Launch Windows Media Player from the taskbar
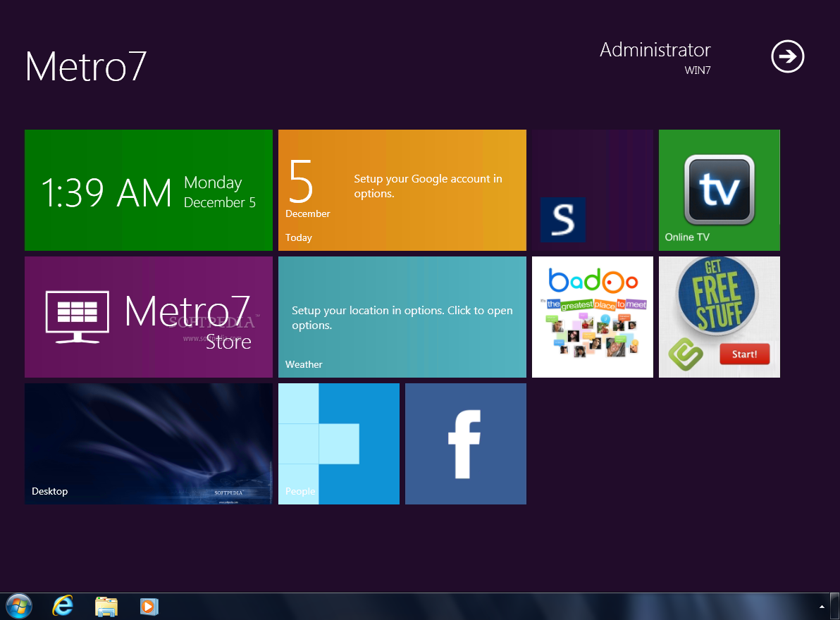 tap(149, 607)
